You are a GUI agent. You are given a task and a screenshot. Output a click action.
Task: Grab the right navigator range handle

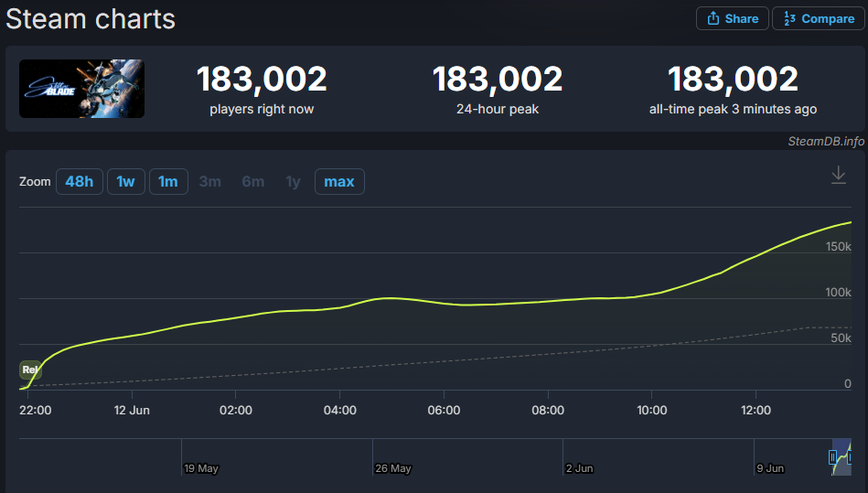[850, 457]
